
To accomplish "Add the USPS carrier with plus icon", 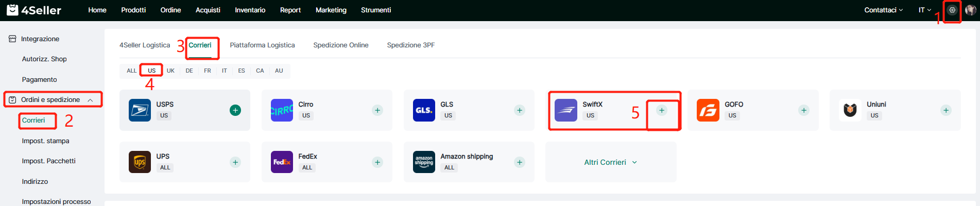I will coord(235,110).
